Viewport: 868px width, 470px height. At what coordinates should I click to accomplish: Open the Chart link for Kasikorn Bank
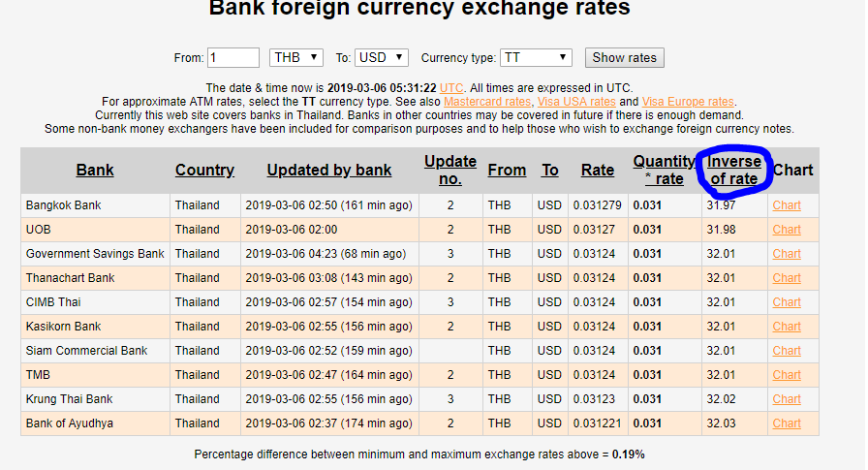pyautogui.click(x=787, y=327)
